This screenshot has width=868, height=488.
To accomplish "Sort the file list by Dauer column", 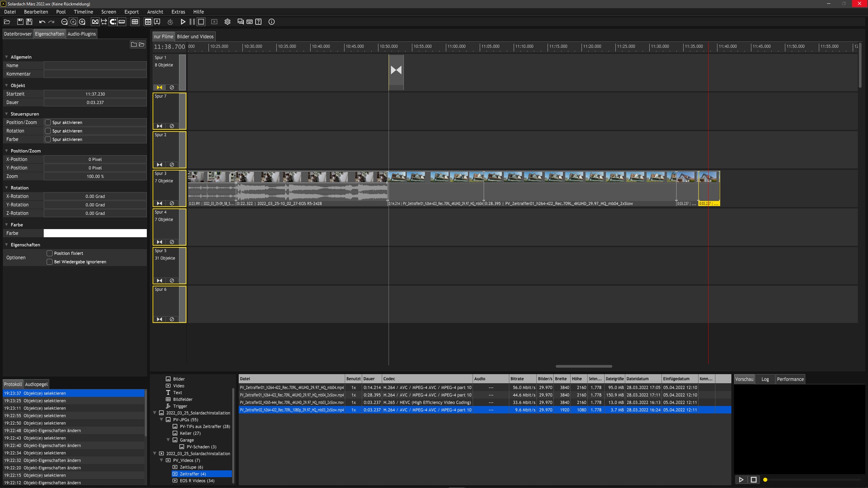I will [372, 379].
